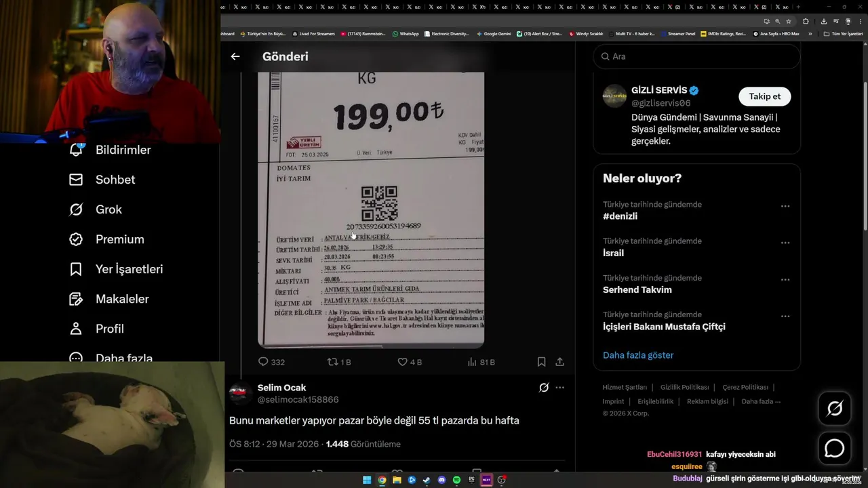
Task: Bookmark this page with star icon
Action: tap(788, 21)
